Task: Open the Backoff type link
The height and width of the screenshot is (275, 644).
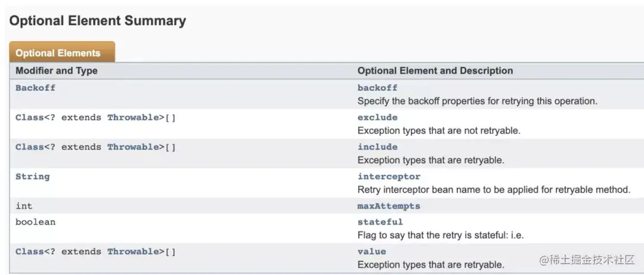Action: pos(35,88)
